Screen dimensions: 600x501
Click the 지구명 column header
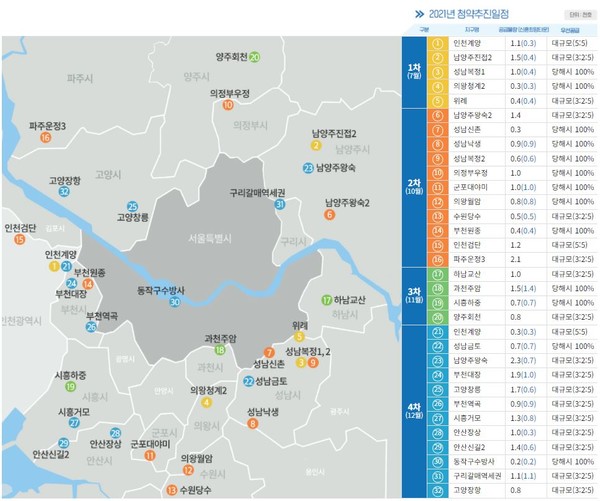point(466,31)
